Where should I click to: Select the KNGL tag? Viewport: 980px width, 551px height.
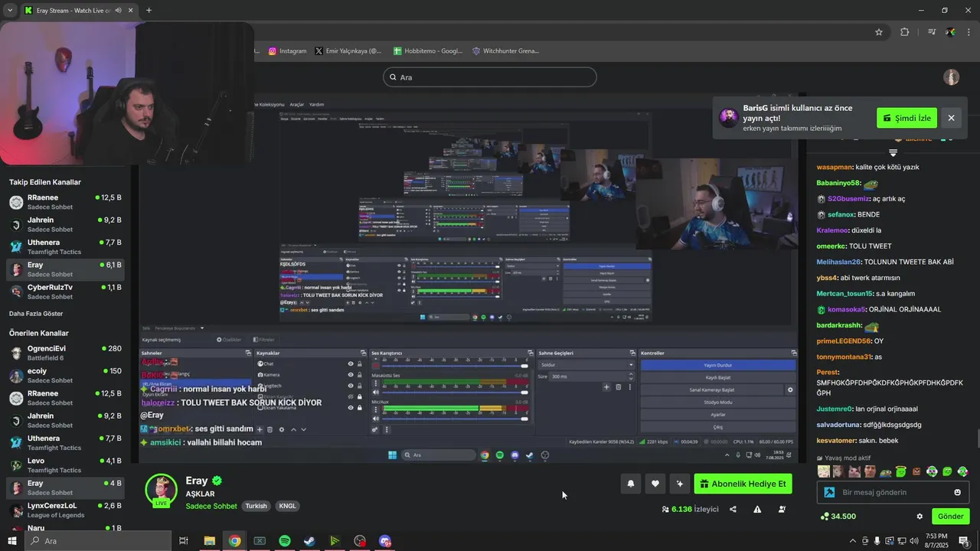point(287,506)
